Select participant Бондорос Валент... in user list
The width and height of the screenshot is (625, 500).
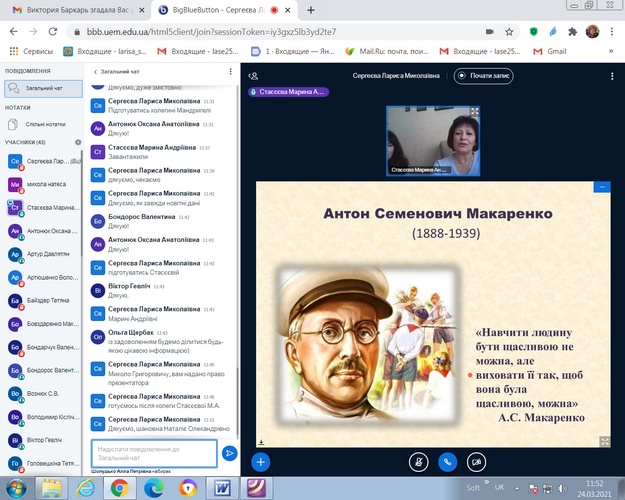(44, 370)
